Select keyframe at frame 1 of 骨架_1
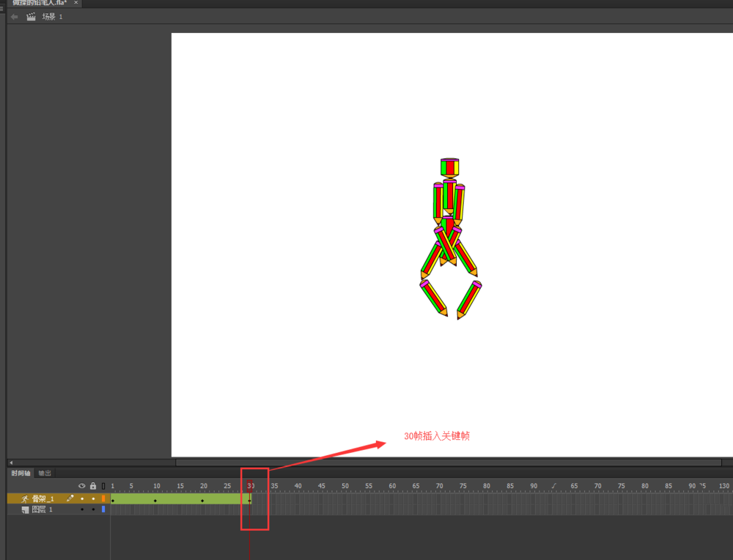The height and width of the screenshot is (560, 733). (113, 501)
